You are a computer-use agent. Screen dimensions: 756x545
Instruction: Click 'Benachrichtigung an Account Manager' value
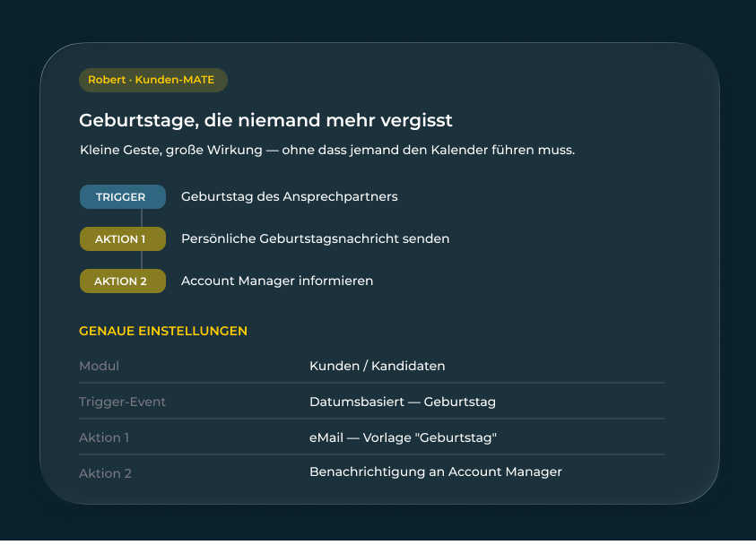(436, 471)
